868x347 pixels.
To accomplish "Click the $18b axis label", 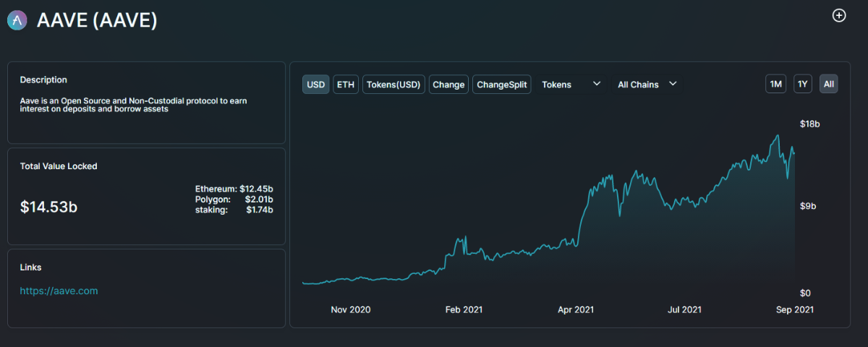I will pos(809,124).
